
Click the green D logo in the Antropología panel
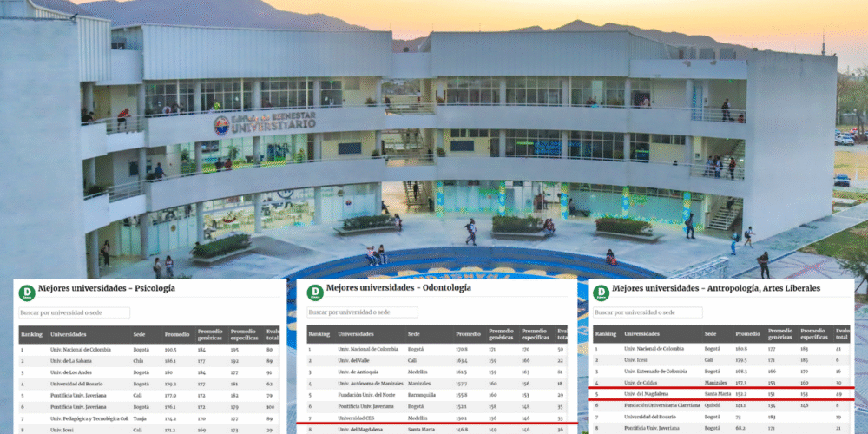coord(601,293)
